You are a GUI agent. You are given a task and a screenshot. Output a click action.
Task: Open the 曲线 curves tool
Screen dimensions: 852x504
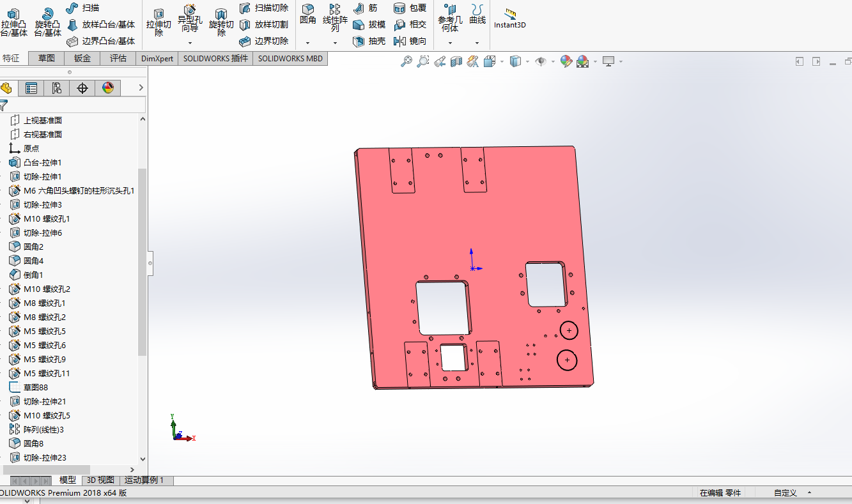click(477, 15)
